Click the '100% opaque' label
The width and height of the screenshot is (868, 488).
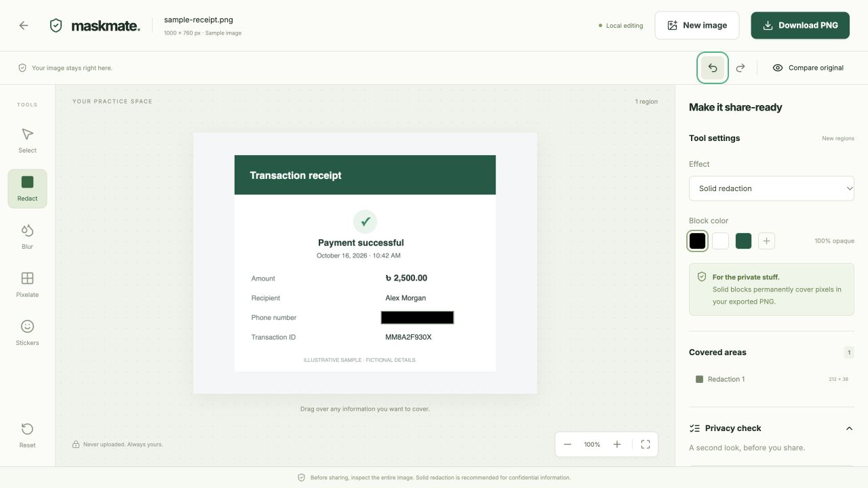pyautogui.click(x=834, y=241)
